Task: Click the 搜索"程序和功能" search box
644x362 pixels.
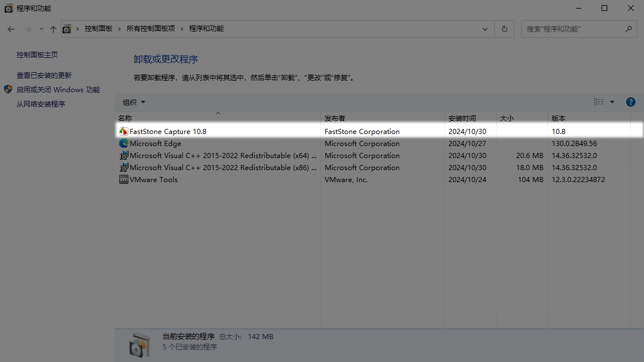Action: (573, 29)
